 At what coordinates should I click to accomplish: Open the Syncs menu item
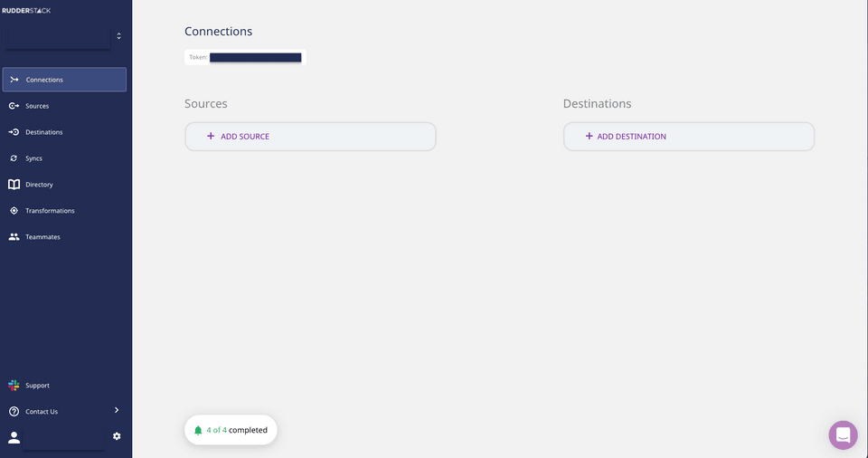click(33, 158)
